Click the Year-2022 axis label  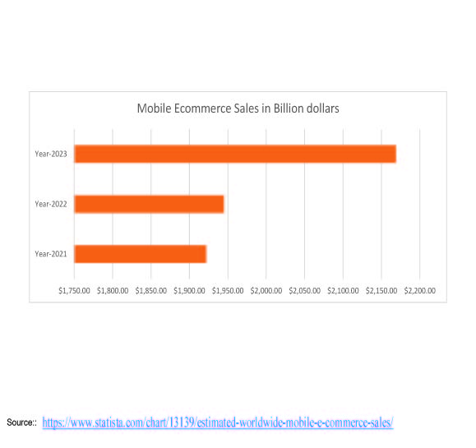(x=51, y=204)
